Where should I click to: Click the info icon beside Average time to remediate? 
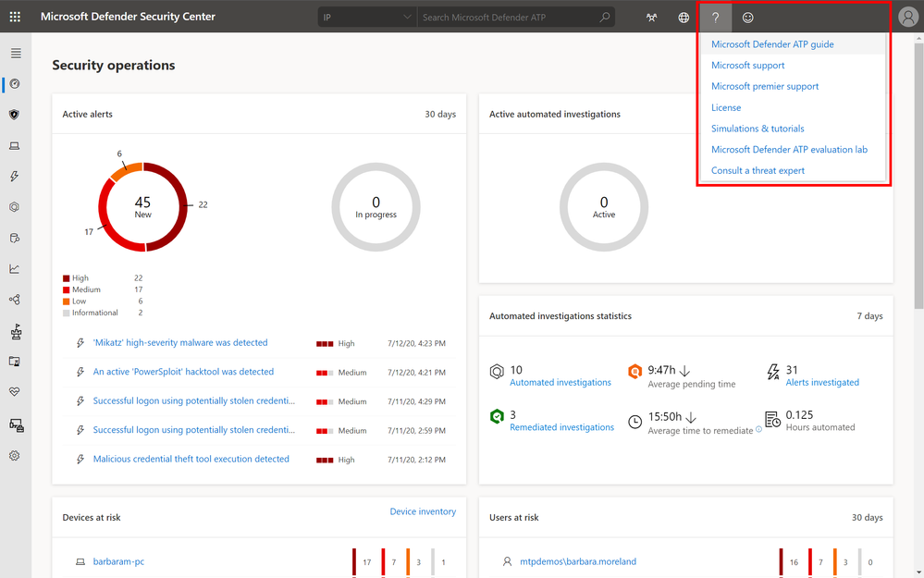[759, 429]
